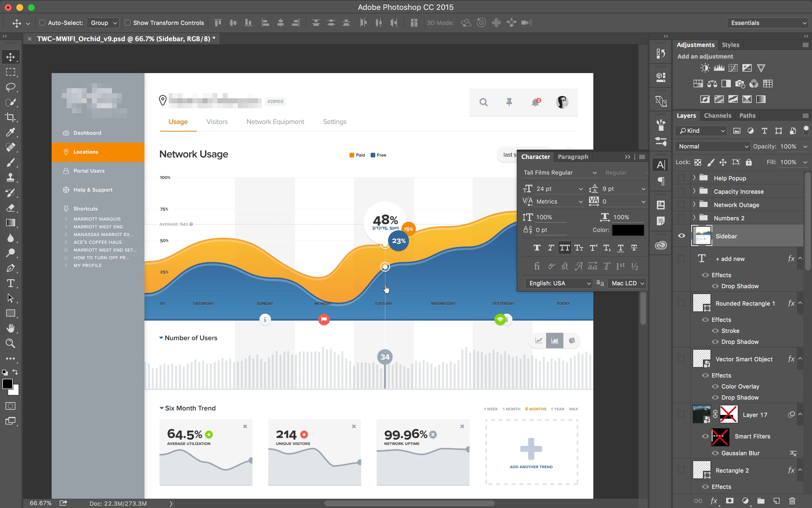Hide the Sidebar layer visibility eye
Viewport: 812px width, 508px height.
pyautogui.click(x=681, y=236)
